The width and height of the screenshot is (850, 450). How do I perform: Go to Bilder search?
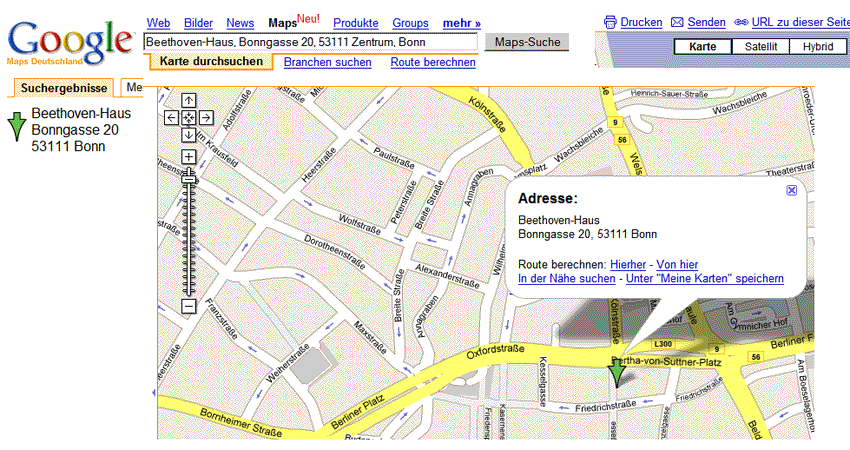(198, 23)
